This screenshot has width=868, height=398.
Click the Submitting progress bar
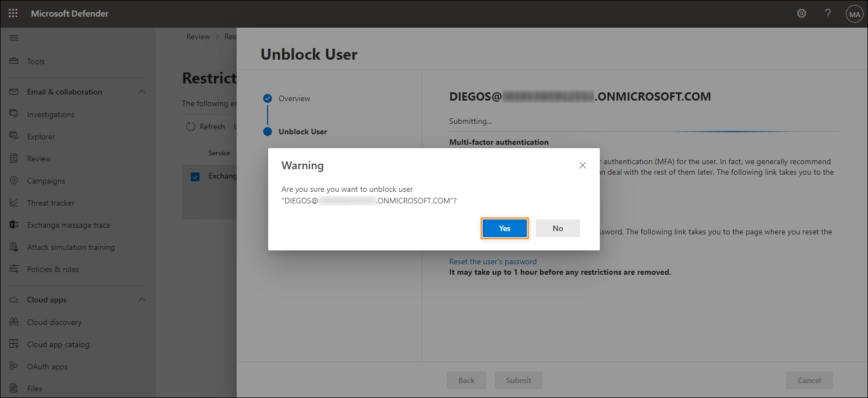point(644,132)
